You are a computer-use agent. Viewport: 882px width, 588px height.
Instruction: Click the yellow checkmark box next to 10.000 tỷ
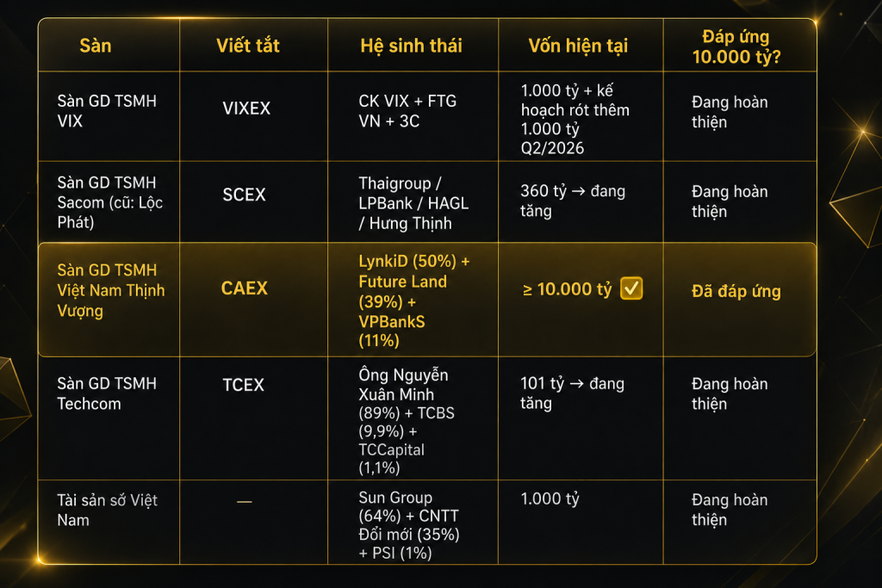tap(631, 288)
